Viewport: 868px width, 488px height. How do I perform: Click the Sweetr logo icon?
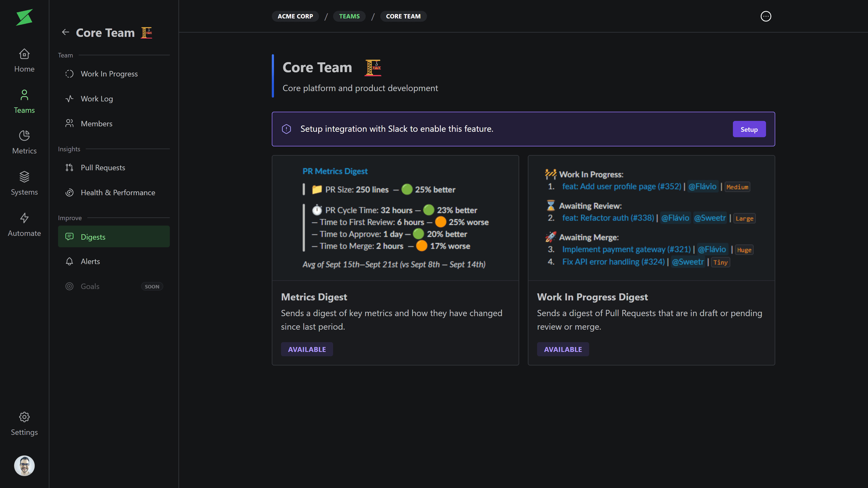[24, 17]
